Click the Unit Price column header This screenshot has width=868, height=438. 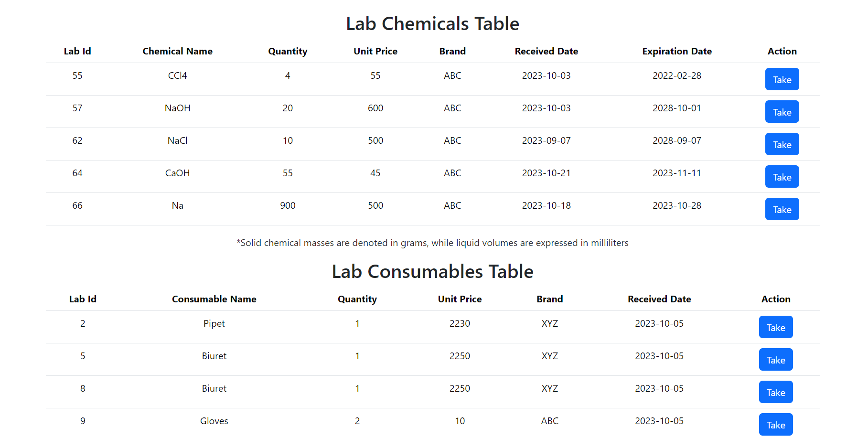click(x=375, y=51)
